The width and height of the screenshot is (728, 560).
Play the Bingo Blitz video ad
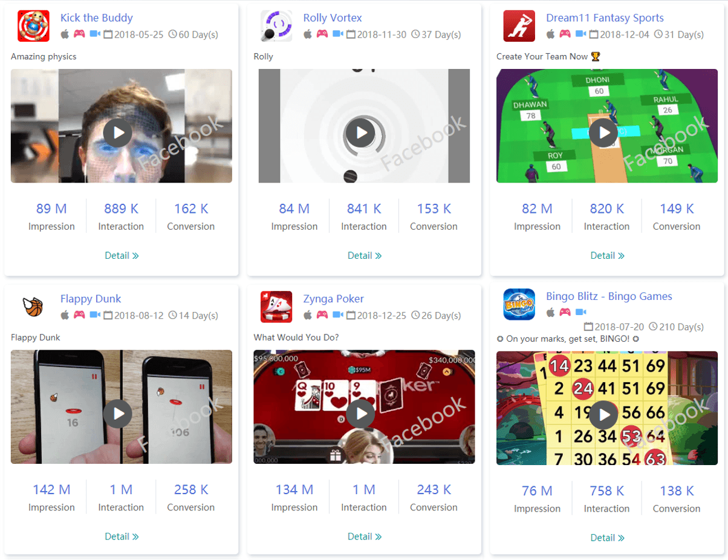tap(603, 414)
